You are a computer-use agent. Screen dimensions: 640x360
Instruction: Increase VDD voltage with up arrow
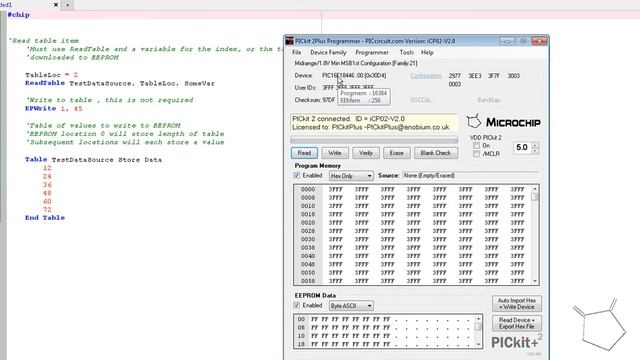coord(535,144)
